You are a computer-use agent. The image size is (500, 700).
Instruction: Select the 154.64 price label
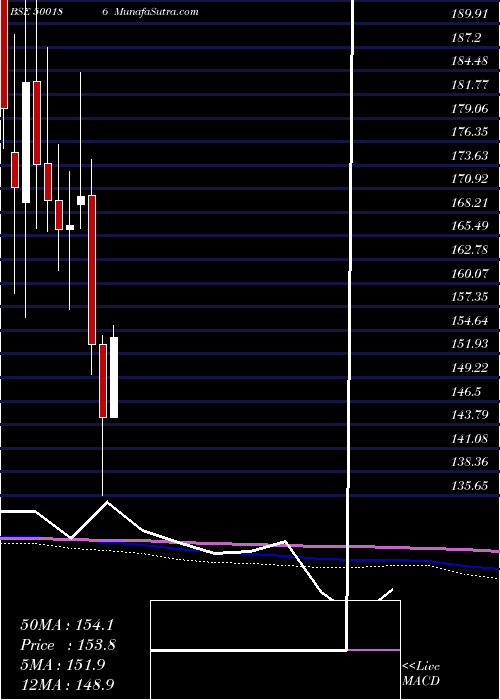[x=470, y=321]
